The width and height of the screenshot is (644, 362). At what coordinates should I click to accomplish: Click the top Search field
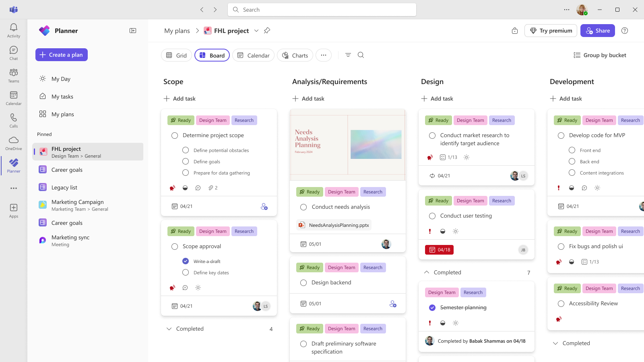pyautogui.click(x=322, y=9)
